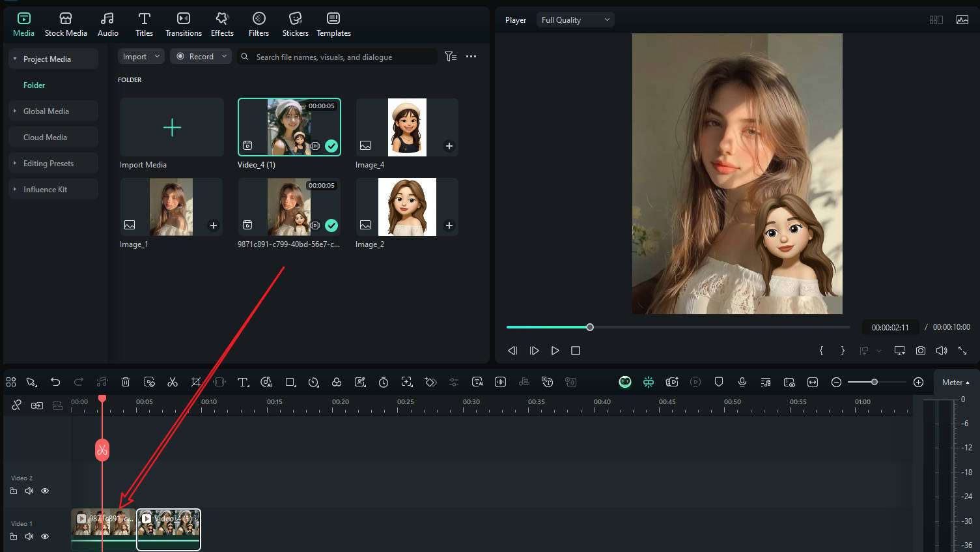Screen dimensions: 980x552
Task: Select the Video_4 (1) clip on timeline
Action: point(169,529)
